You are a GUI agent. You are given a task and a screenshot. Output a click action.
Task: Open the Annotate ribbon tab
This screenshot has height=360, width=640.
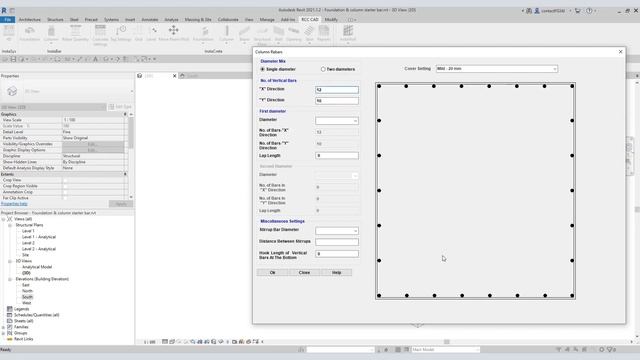click(150, 20)
